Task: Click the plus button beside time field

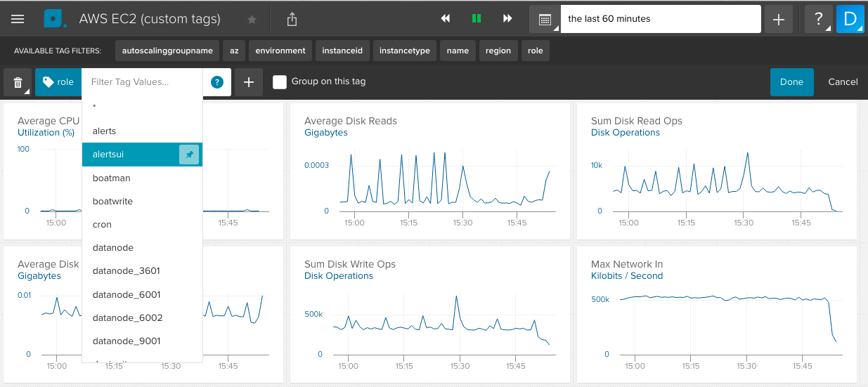Action: coord(779,20)
